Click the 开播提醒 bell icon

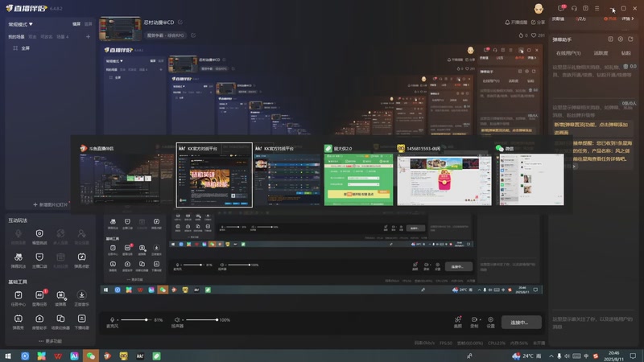tap(516, 23)
